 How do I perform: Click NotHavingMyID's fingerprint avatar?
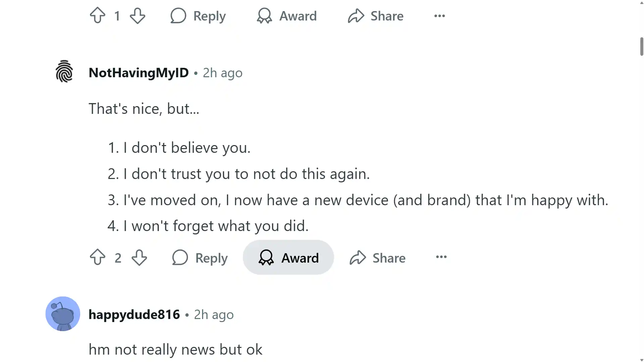(x=64, y=71)
